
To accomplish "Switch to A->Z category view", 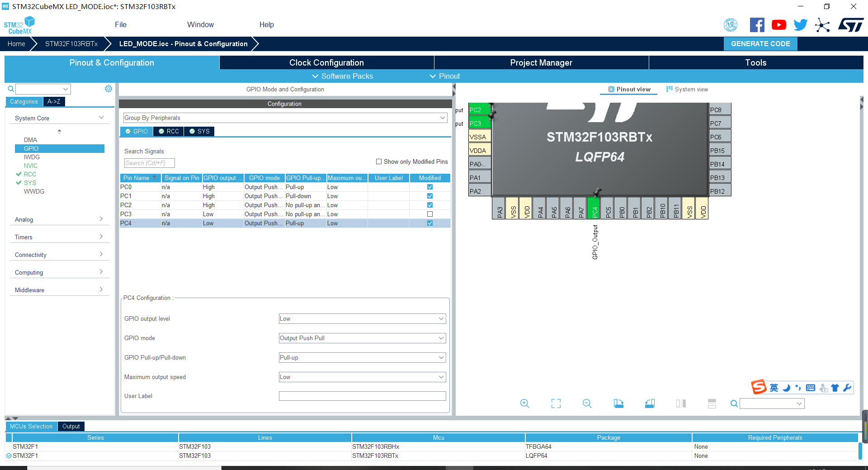I will tap(54, 102).
